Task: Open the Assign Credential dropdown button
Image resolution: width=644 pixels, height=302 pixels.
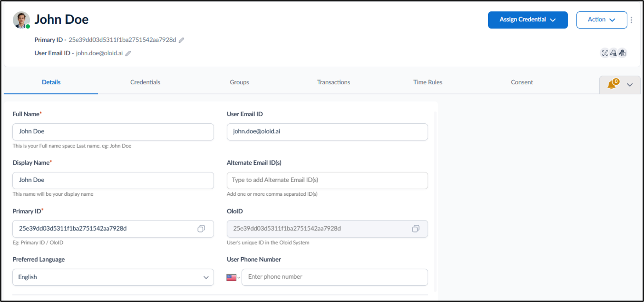Action: (528, 20)
